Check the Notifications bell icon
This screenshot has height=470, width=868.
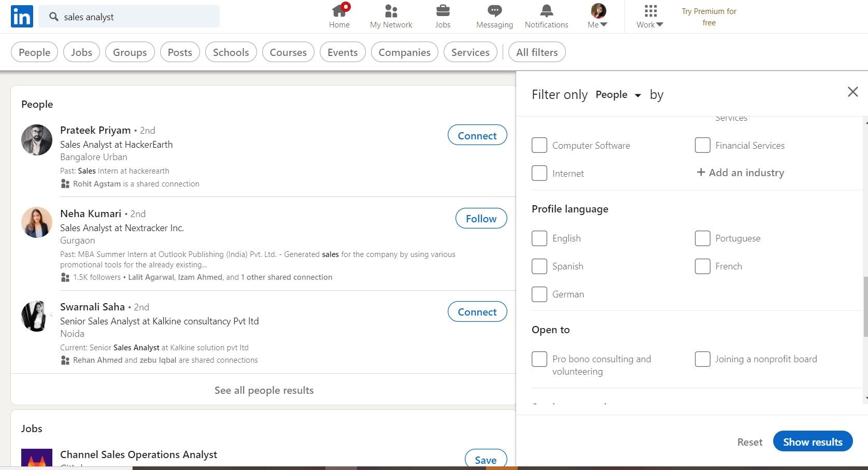546,11
